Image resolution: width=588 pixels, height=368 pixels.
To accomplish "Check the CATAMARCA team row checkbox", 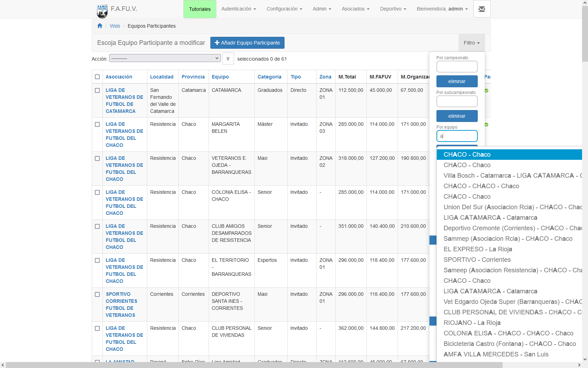I will [x=97, y=90].
